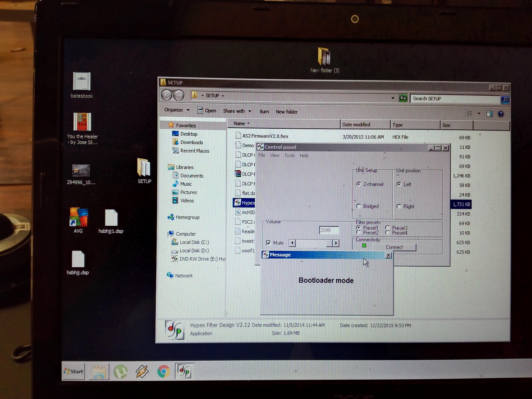Select Homegroup in the sidebar
The width and height of the screenshot is (532, 399).
(183, 217)
